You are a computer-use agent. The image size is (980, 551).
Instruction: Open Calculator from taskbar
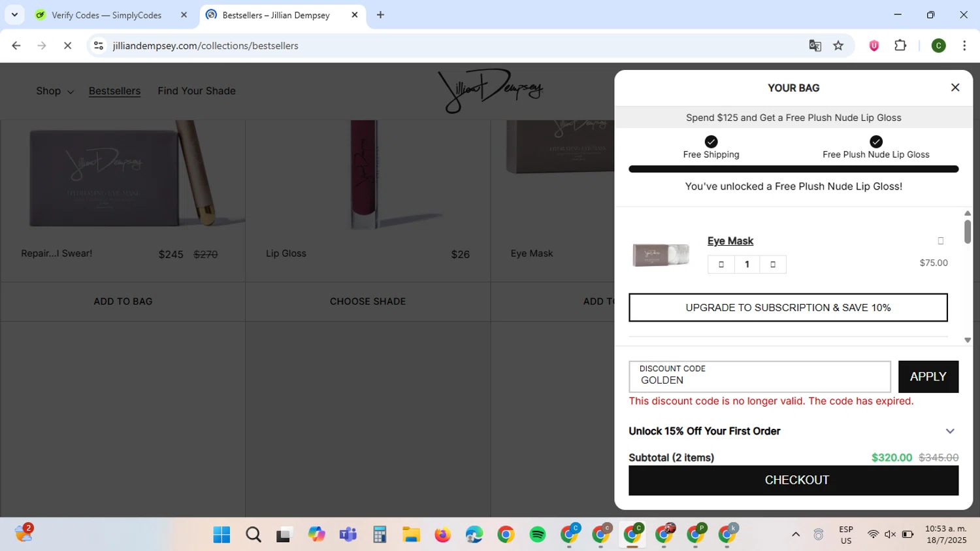(380, 535)
